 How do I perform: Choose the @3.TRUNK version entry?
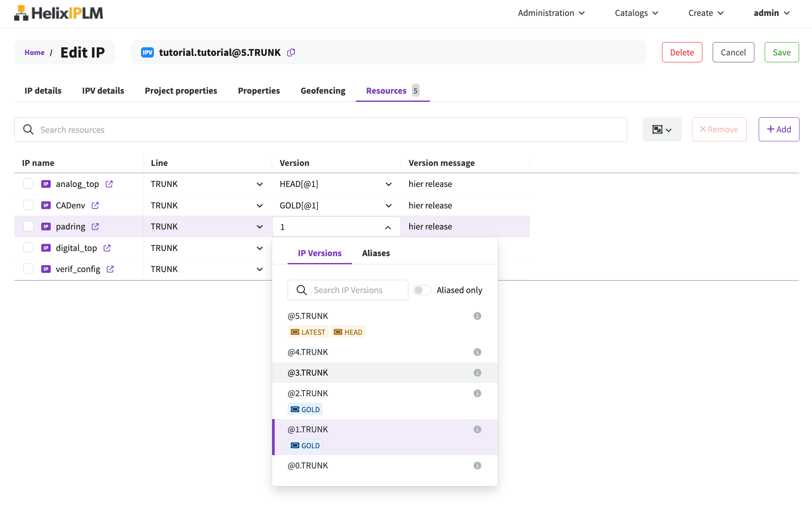pos(385,373)
